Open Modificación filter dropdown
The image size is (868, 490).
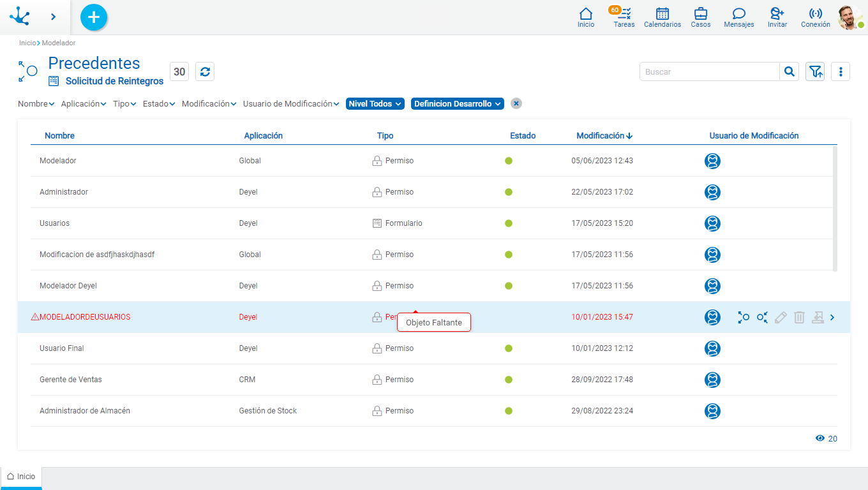pyautogui.click(x=209, y=103)
